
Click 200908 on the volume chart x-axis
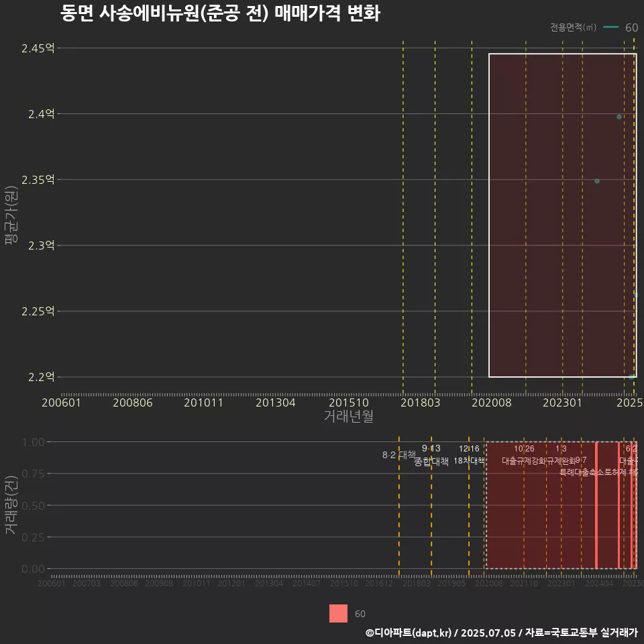coord(159,583)
